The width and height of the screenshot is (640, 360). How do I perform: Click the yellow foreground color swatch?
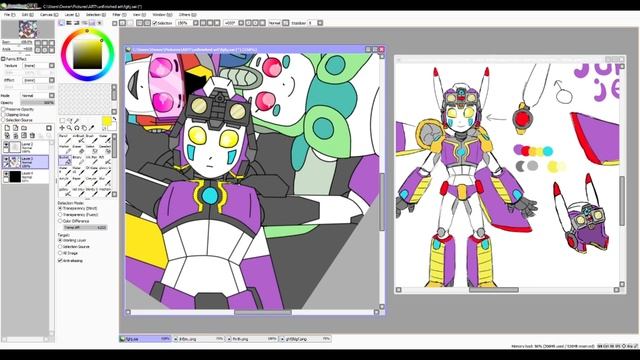(x=107, y=121)
